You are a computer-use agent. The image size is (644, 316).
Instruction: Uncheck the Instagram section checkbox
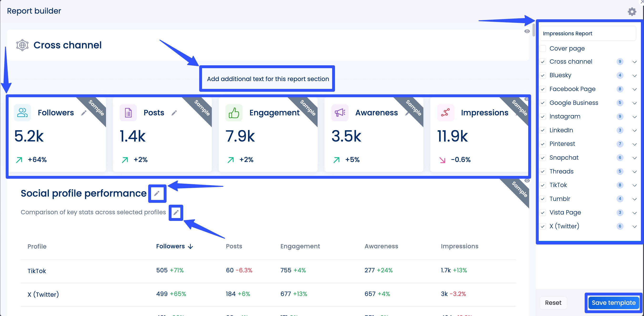pos(543,117)
